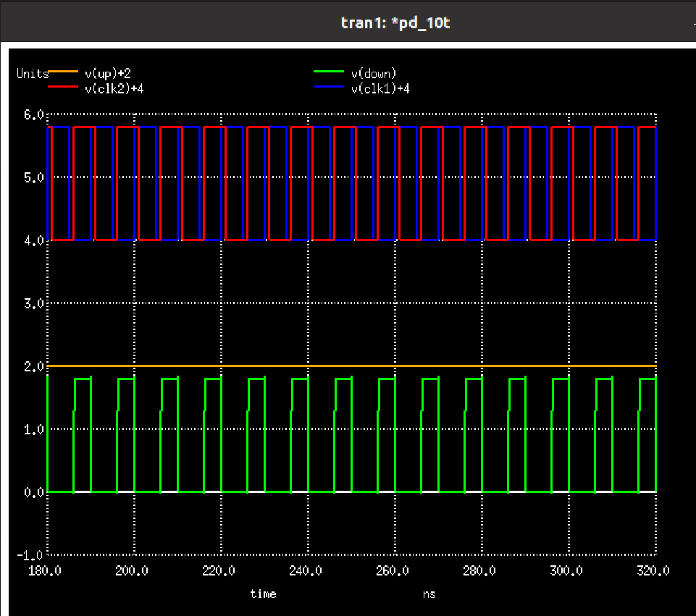Click the 2.0 y-axis value
Image resolution: width=696 pixels, height=616 pixels.
[x=34, y=367]
